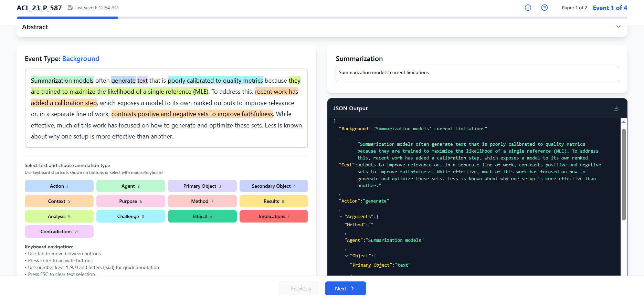The width and height of the screenshot is (644, 299).
Task: Mark selection as Implications
Action: click(273, 216)
